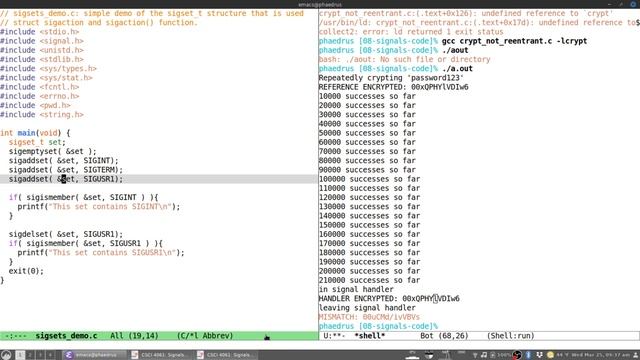Open the Bluetooth tray icon
640x360 pixels.
[x=528, y=355]
